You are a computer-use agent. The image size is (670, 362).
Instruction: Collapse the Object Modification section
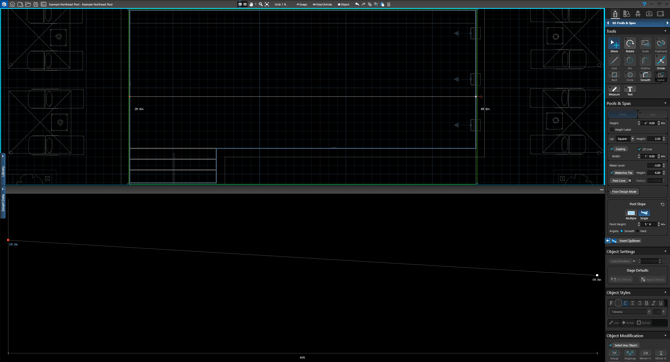tap(665, 336)
